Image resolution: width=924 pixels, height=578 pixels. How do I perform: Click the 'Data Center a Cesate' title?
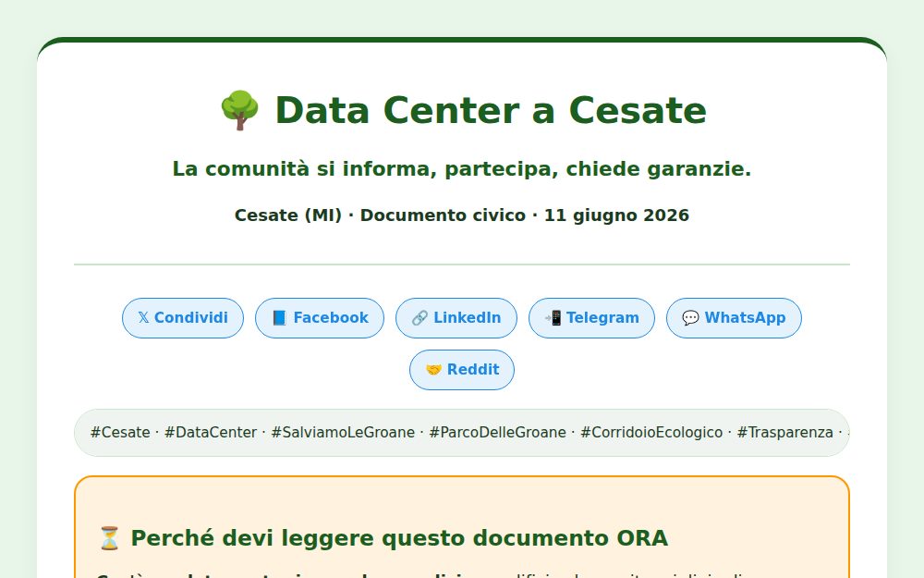coord(491,110)
